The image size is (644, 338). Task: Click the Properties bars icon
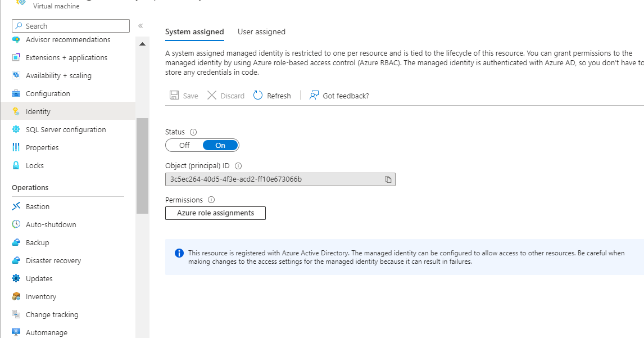pos(16,147)
